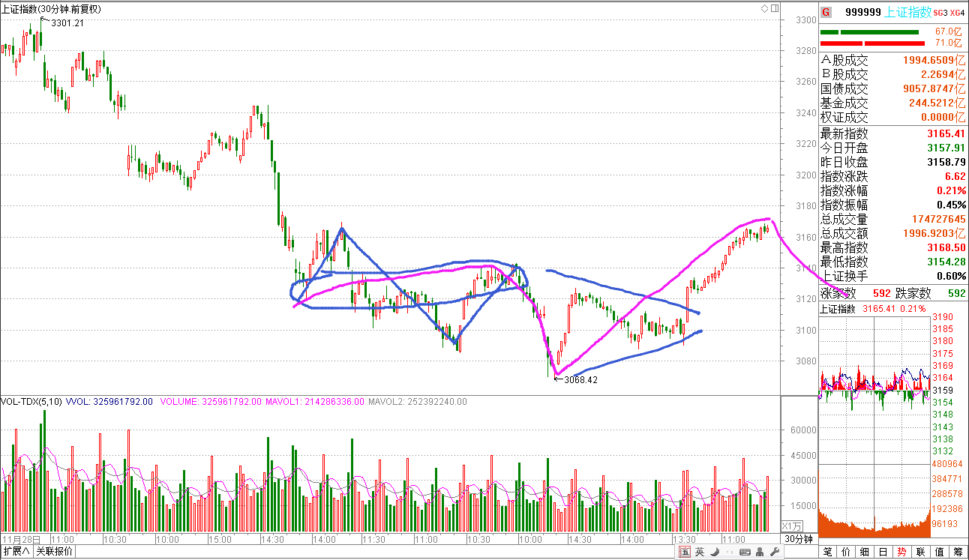Switch to the 笔 tab
Screen dimensions: 969x560
(828, 553)
